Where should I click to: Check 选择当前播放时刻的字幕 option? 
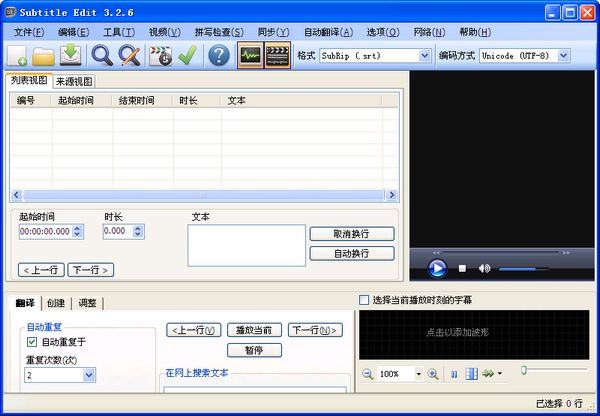[x=364, y=300]
